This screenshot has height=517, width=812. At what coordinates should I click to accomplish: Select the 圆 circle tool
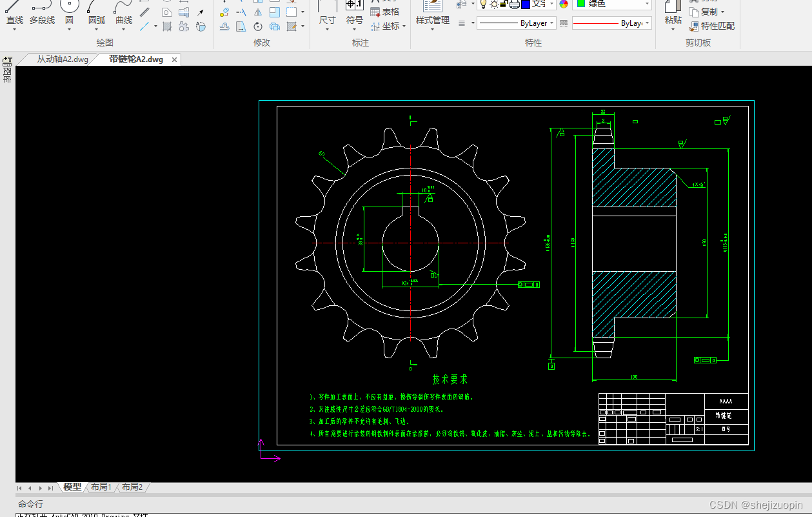pyautogui.click(x=69, y=13)
